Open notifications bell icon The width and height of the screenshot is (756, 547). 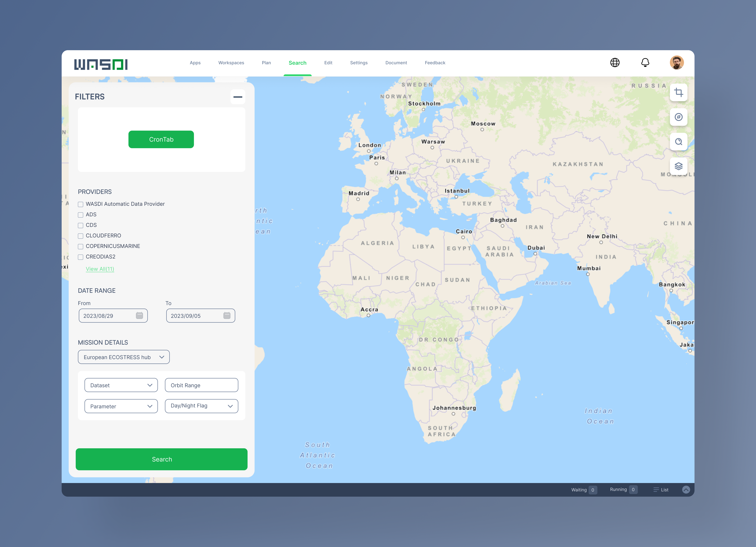coord(645,63)
